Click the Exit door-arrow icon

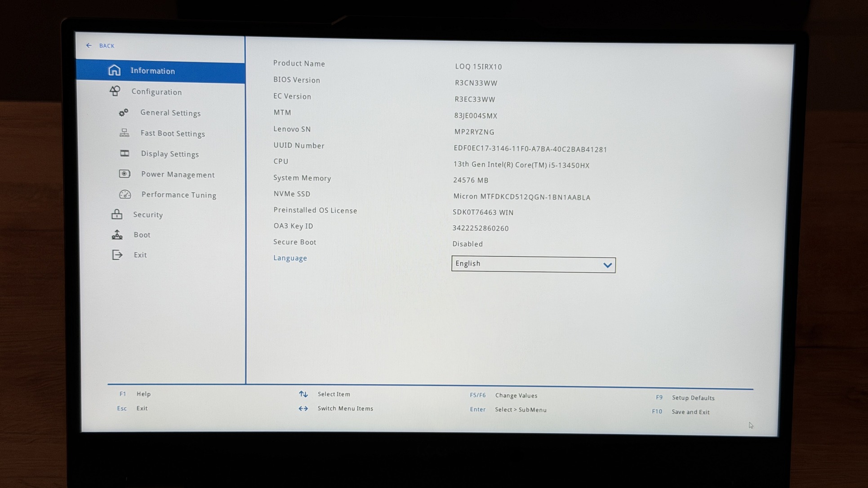117,255
